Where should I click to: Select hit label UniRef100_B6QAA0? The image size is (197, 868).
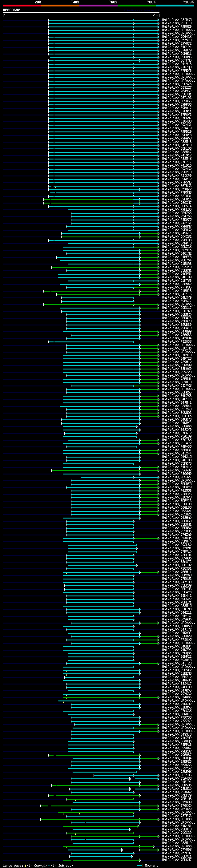point(177,426)
